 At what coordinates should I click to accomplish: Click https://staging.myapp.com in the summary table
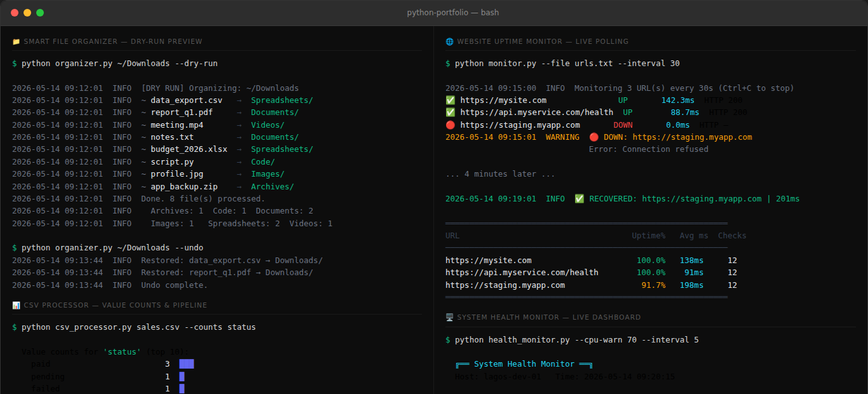pyautogui.click(x=506, y=285)
